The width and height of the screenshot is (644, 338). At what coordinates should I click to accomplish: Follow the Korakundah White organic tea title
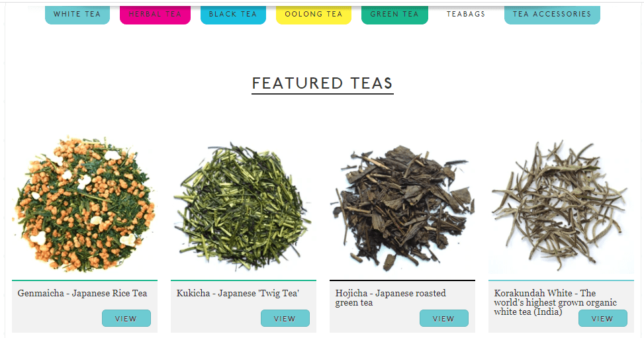pyautogui.click(x=555, y=303)
